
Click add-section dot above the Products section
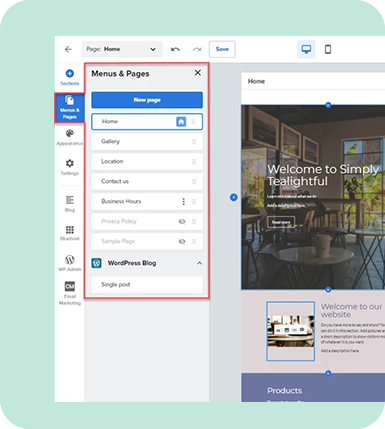click(x=328, y=373)
